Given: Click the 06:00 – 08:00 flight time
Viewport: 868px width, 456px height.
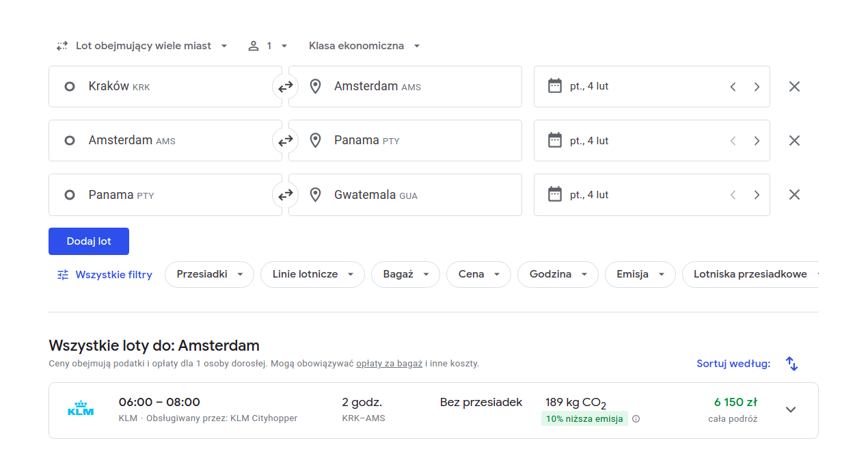Looking at the screenshot, I should tap(159, 402).
